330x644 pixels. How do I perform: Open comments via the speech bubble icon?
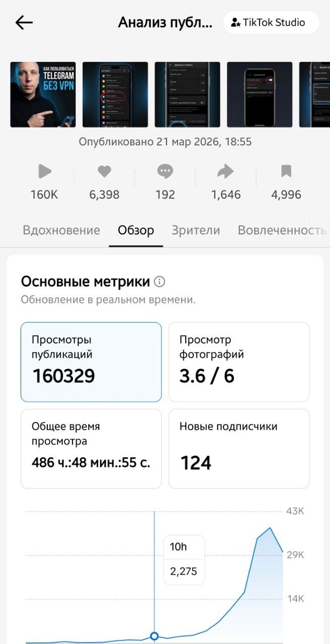pyautogui.click(x=164, y=171)
